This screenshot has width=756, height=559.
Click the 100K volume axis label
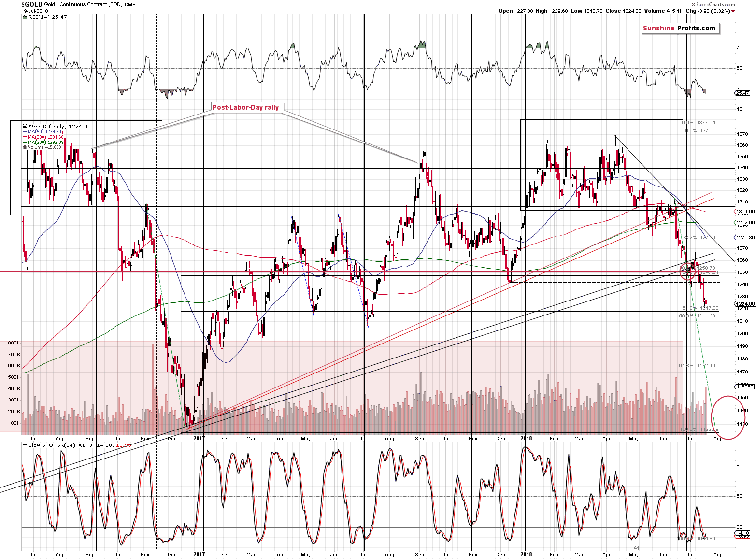click(x=14, y=423)
